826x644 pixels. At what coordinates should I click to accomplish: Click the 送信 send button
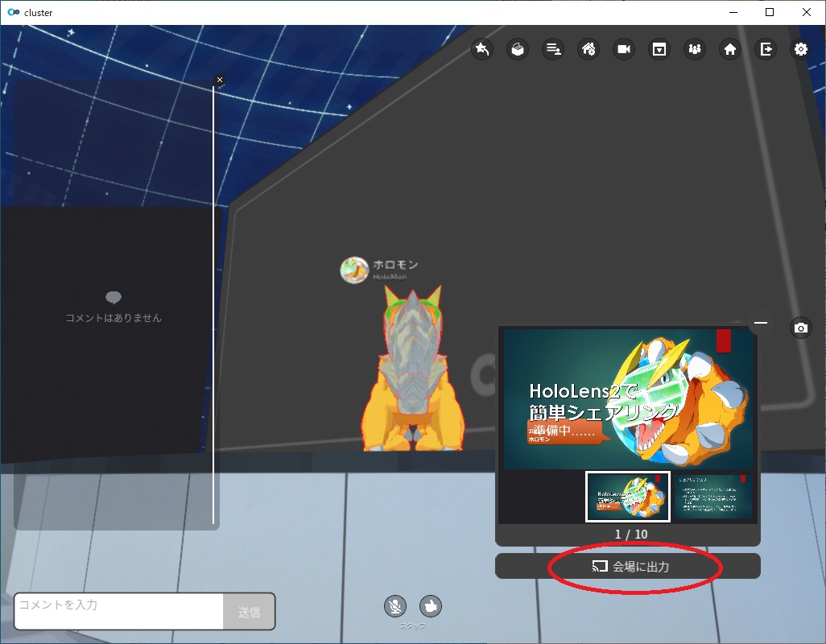249,612
